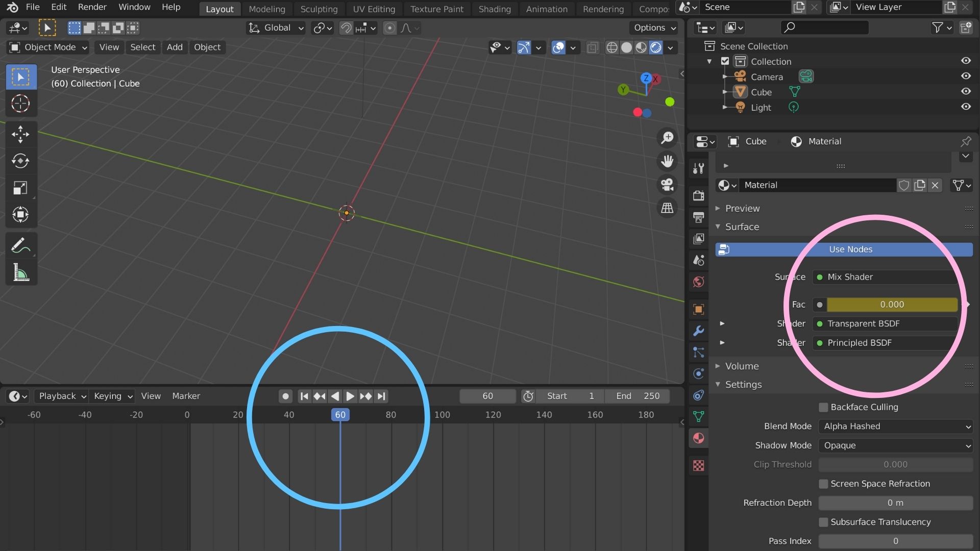Viewport: 980px width, 551px height.
Task: Open the Render Properties tab
Action: [698, 195]
